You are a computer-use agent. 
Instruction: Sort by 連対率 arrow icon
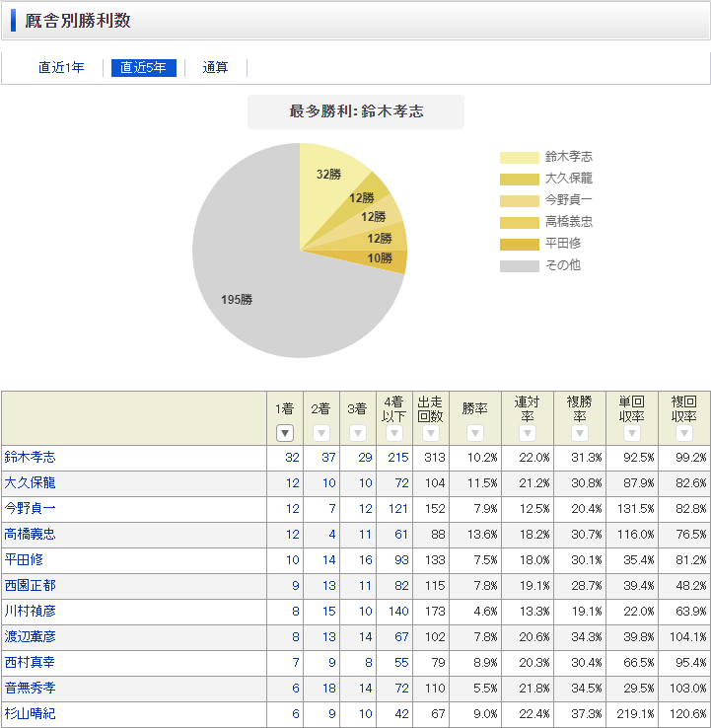point(527,433)
